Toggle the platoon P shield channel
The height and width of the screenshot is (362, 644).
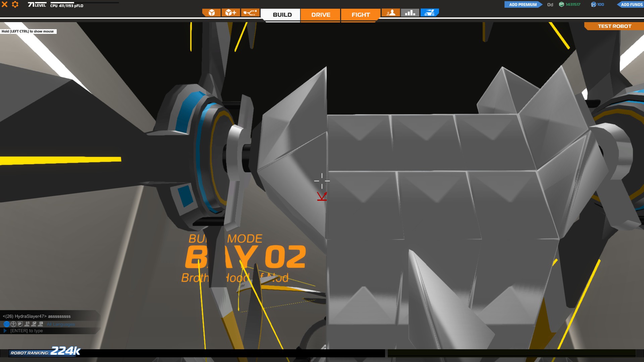pos(20,324)
